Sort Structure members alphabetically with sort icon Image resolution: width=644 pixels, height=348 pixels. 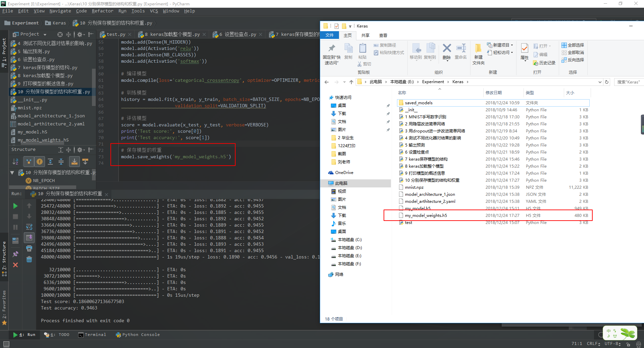(15, 162)
